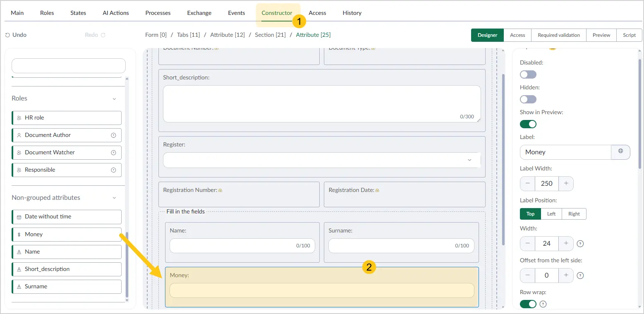Open help icon for Document Author

pyautogui.click(x=113, y=135)
